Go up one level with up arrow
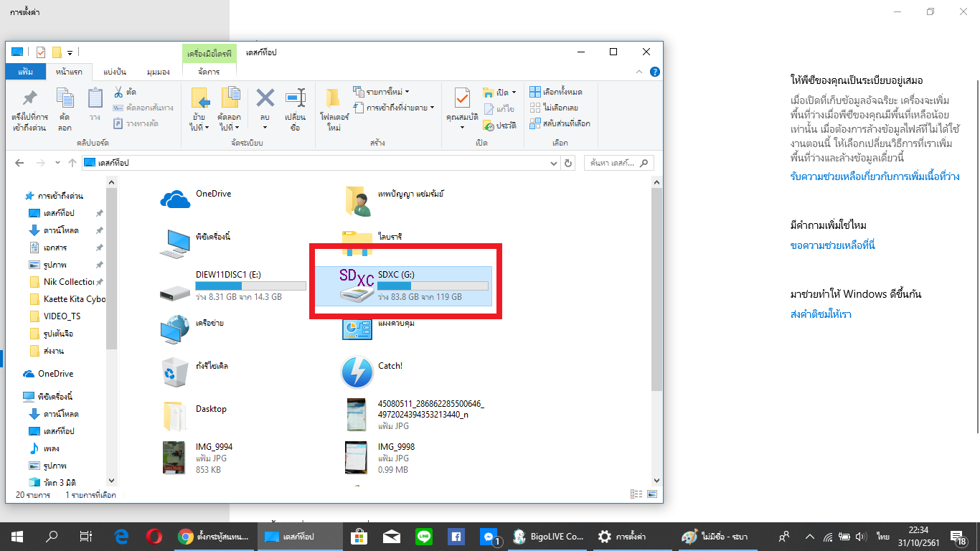This screenshot has width=980, height=551. [x=72, y=163]
